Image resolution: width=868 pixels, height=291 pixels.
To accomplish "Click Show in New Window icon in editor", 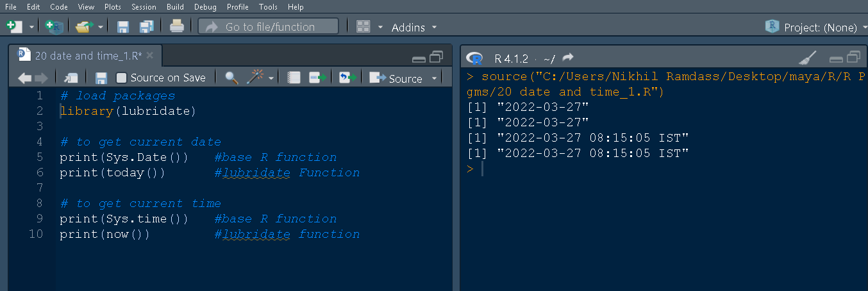I will coord(71,78).
